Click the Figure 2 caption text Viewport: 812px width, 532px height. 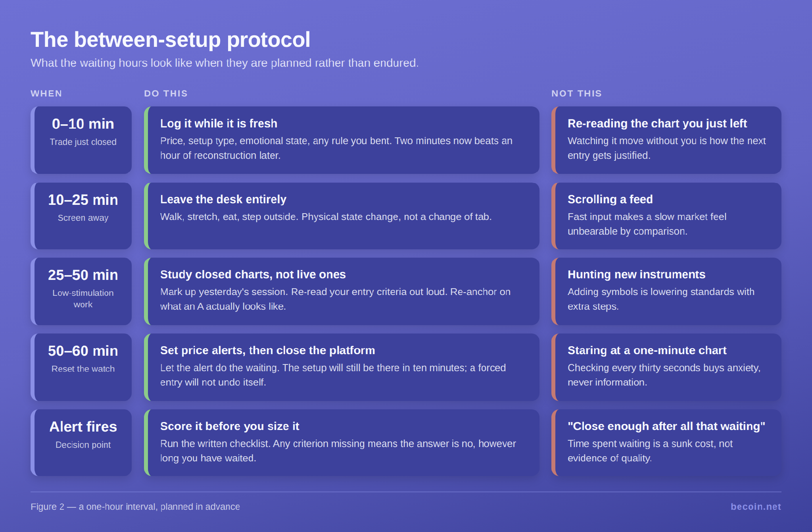click(135, 507)
